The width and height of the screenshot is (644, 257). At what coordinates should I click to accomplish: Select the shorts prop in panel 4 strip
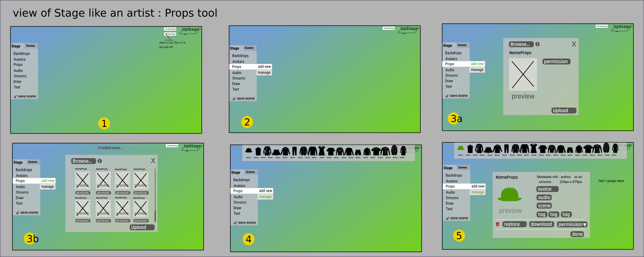coord(358,153)
